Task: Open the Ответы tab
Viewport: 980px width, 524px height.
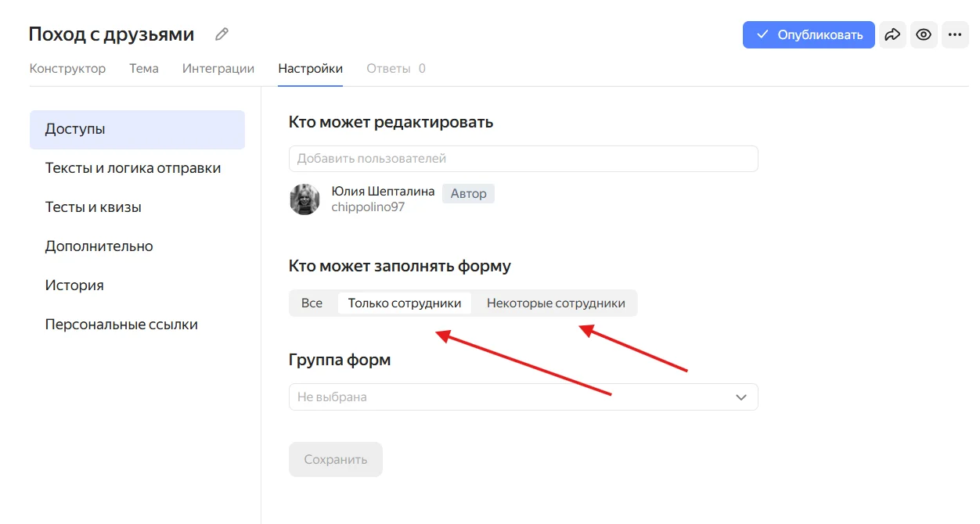Action: tap(395, 68)
